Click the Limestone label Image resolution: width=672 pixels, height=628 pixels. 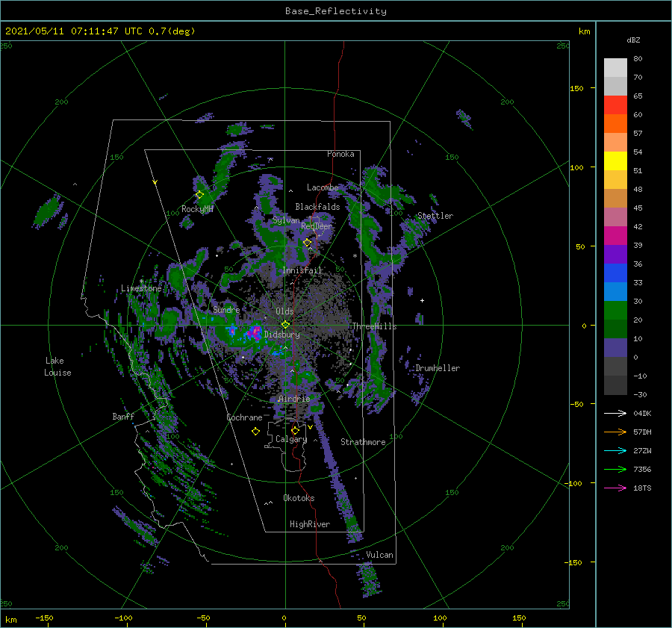pos(141,288)
